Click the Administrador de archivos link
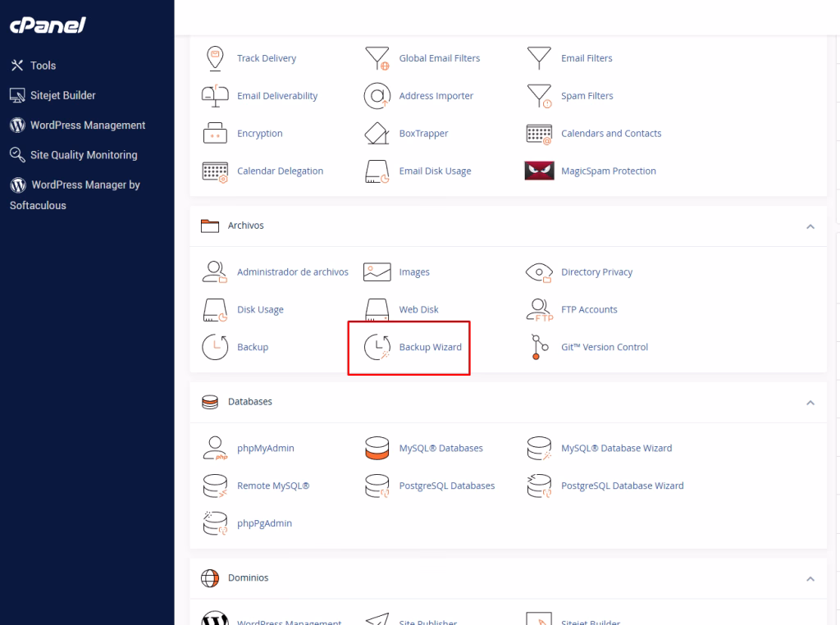Viewport: 840px width, 625px height. pos(292,271)
